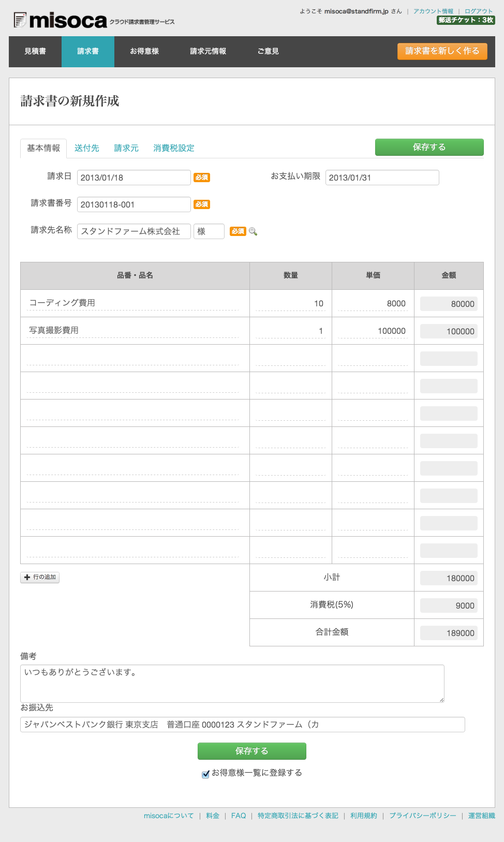Switch to the 請求元 tab
504x842 pixels.
(126, 148)
